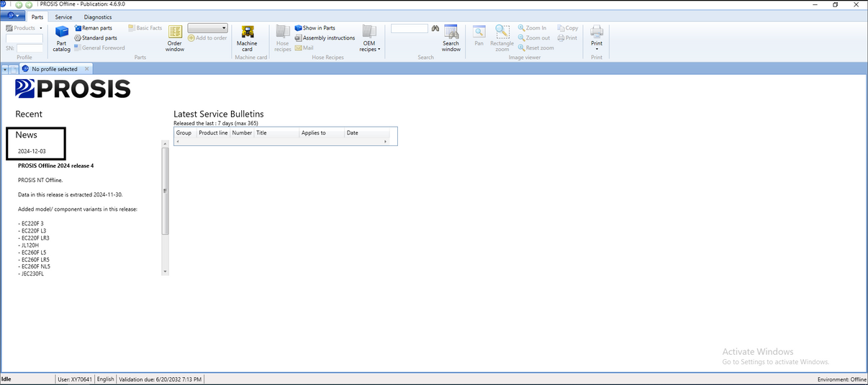Click the serial number SN field
The width and height of the screenshot is (868, 385).
click(x=30, y=48)
